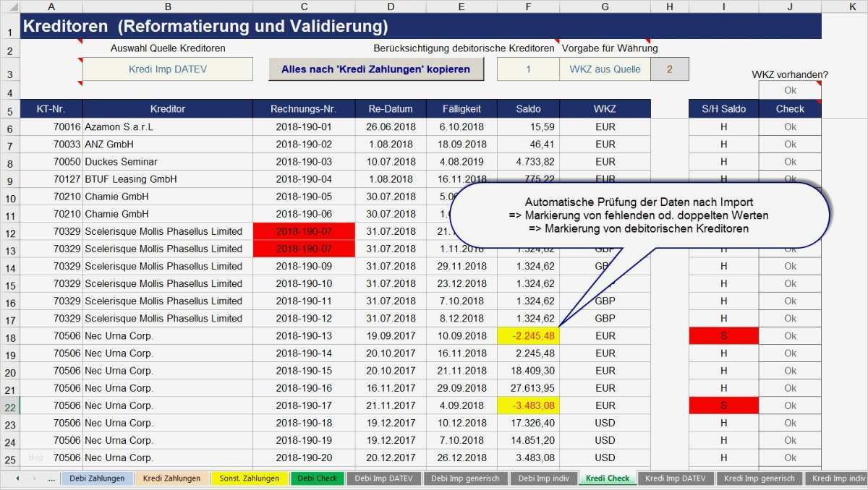Open the hidden sheets ellipsis button
Image resolution: width=868 pixels, height=490 pixels.
click(51, 478)
